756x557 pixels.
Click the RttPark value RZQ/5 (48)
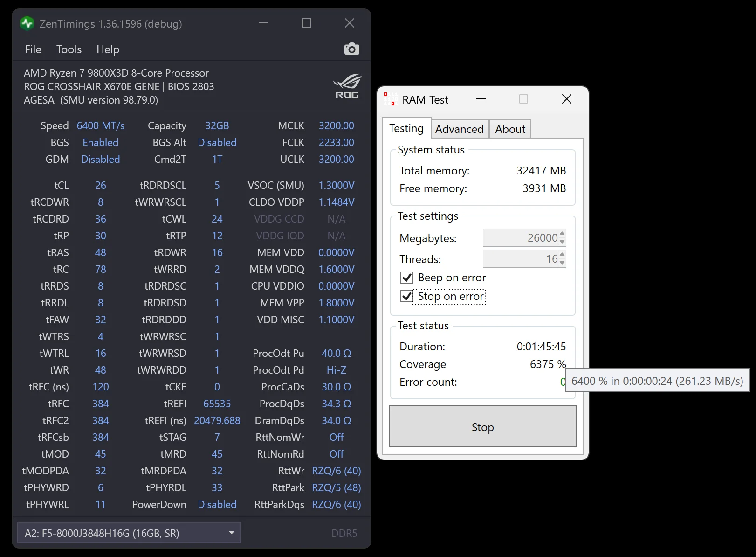(337, 488)
